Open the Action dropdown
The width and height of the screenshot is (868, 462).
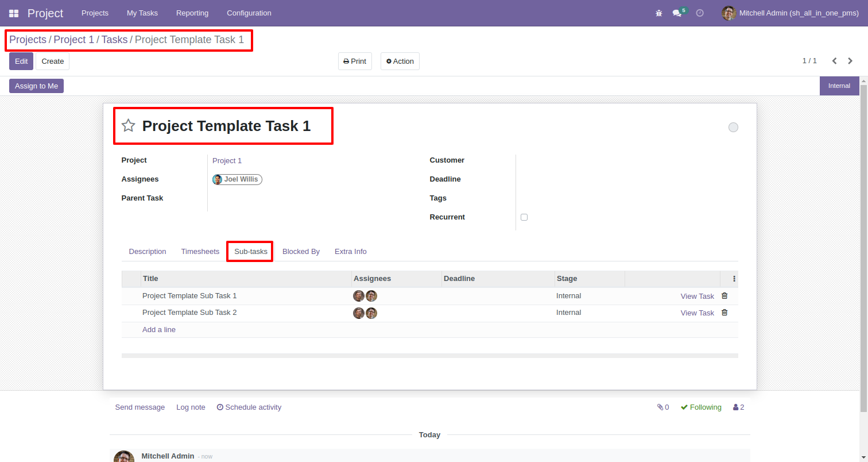[400, 61]
